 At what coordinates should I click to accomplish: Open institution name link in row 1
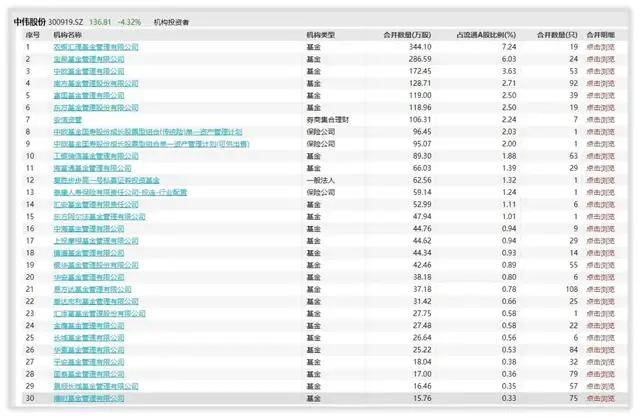(96, 47)
